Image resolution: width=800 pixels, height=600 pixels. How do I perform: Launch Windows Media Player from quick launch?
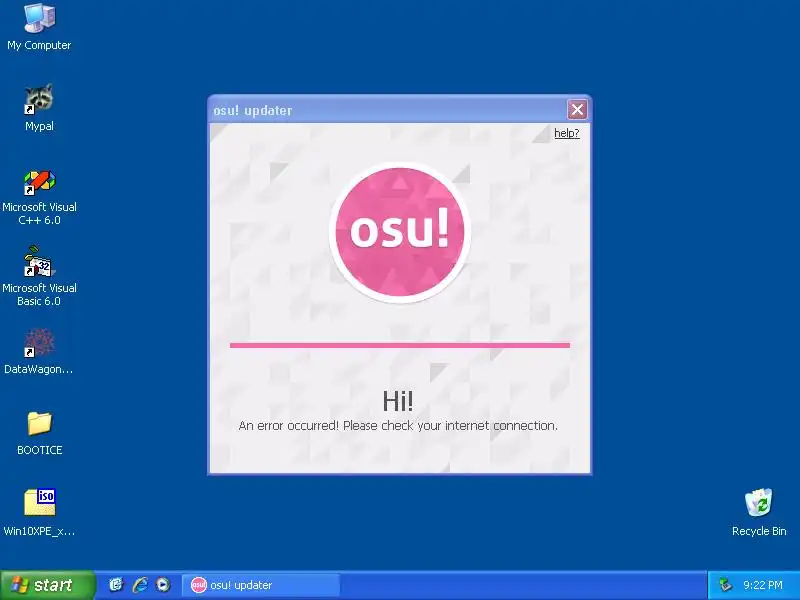click(163, 585)
